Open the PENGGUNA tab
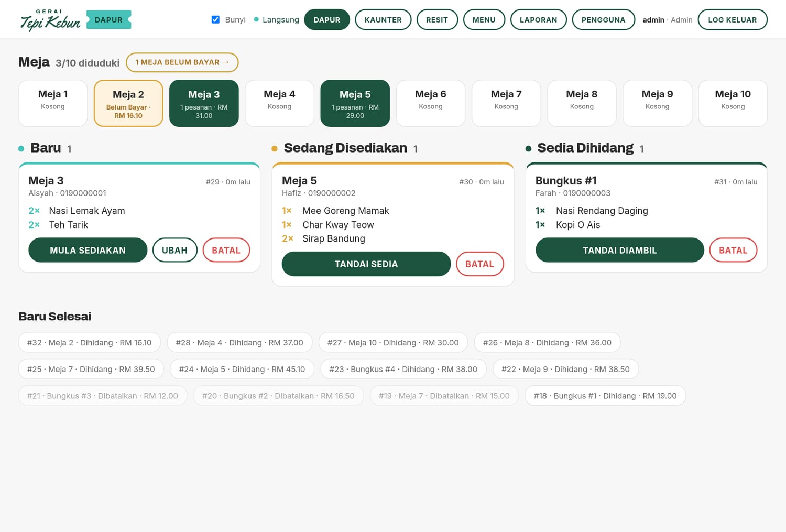 point(604,20)
